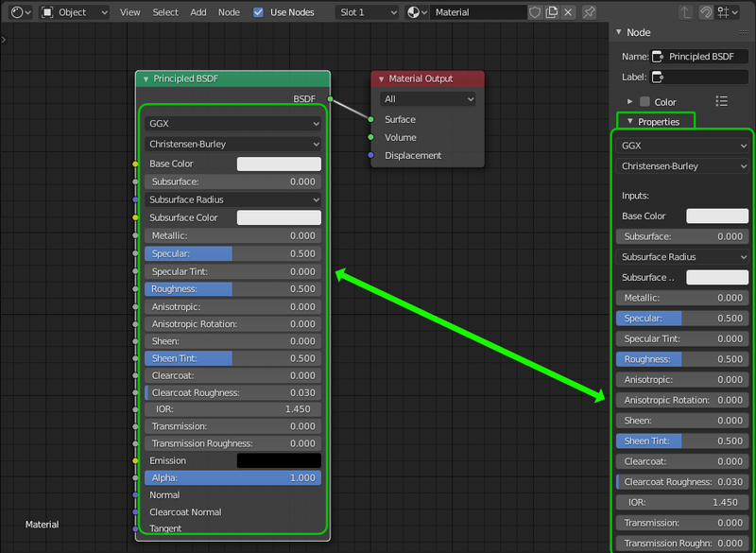
Task: Toggle the pin icon in the header
Action: pos(589,12)
